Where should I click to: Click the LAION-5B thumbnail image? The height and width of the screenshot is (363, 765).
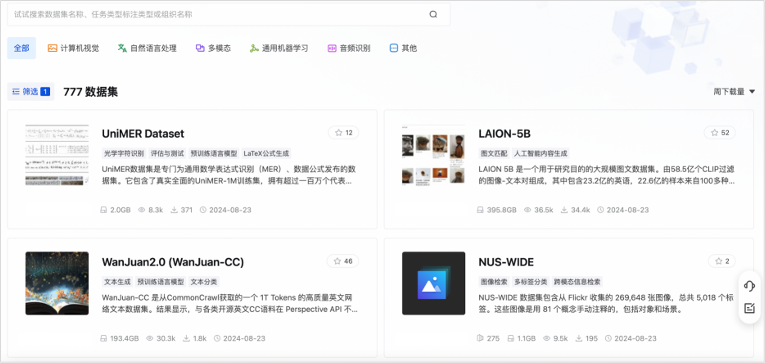pos(434,155)
